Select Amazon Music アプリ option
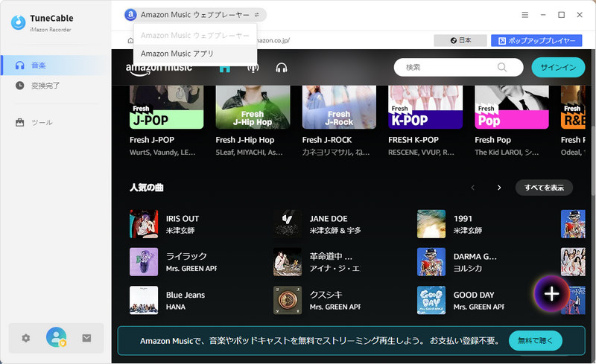The image size is (596, 364). [x=195, y=54]
